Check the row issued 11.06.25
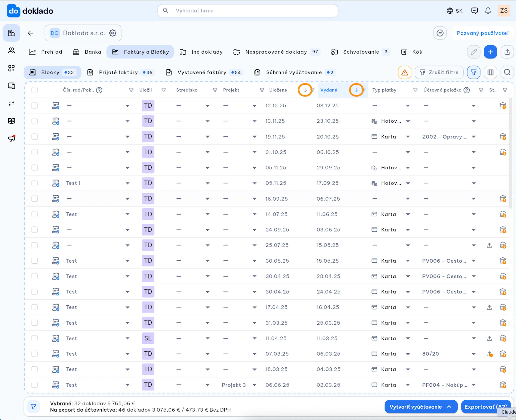 tap(35, 214)
